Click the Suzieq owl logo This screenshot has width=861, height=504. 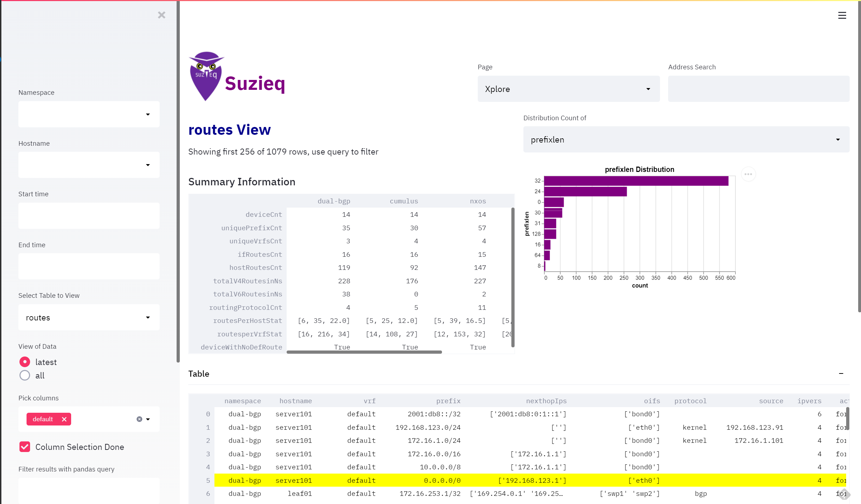206,76
